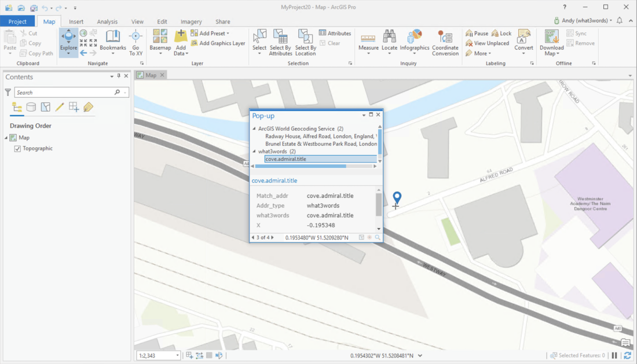Open the coordinate display units dropdown
The height and width of the screenshot is (364, 637).
click(420, 355)
